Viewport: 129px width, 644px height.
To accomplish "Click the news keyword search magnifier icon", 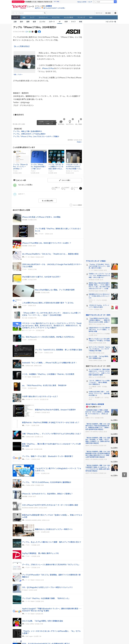I will click(45, 13).
